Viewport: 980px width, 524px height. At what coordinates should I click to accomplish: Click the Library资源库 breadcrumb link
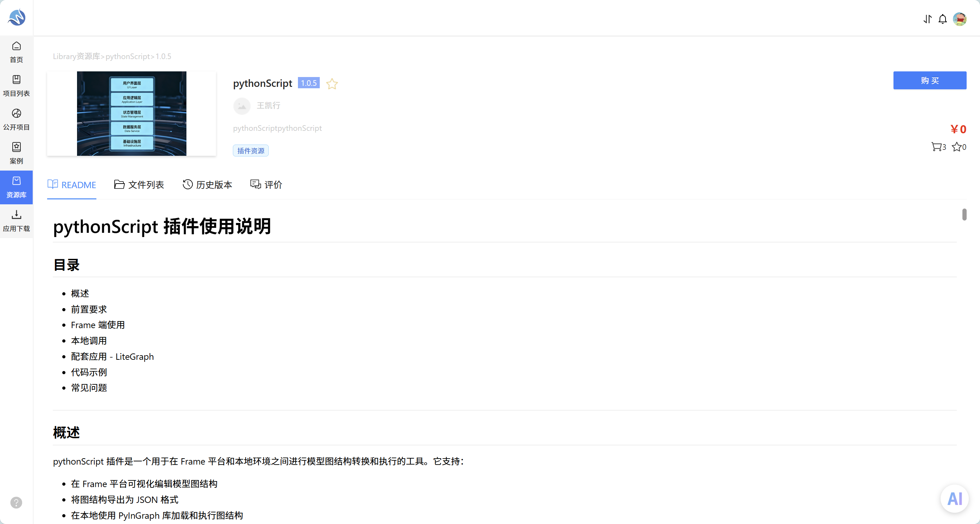point(76,56)
